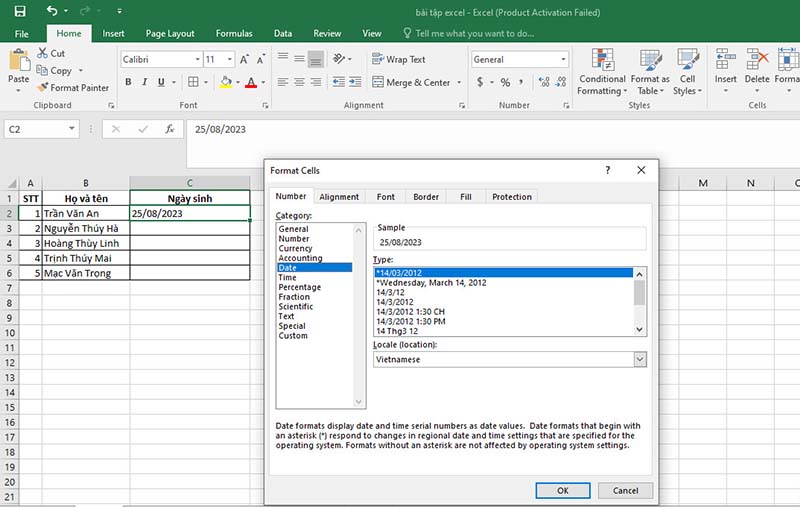Select Custom in Category list

293,336
